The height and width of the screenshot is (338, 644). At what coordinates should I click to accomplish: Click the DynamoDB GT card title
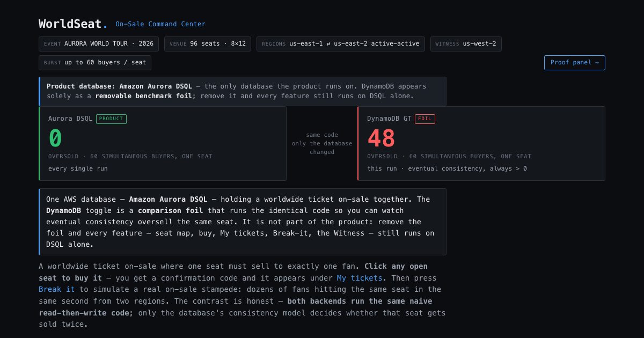tap(389, 119)
